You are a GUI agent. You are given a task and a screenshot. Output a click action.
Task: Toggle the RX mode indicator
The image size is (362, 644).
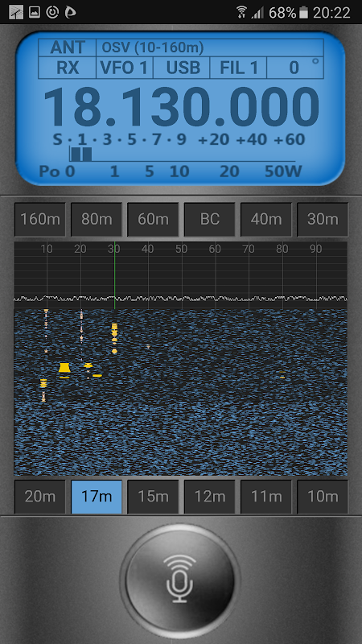click(x=68, y=68)
